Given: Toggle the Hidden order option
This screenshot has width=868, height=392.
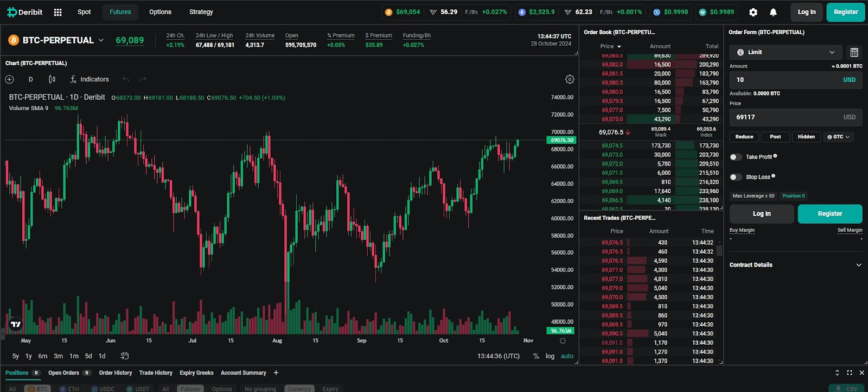Looking at the screenshot, I should coord(806,137).
